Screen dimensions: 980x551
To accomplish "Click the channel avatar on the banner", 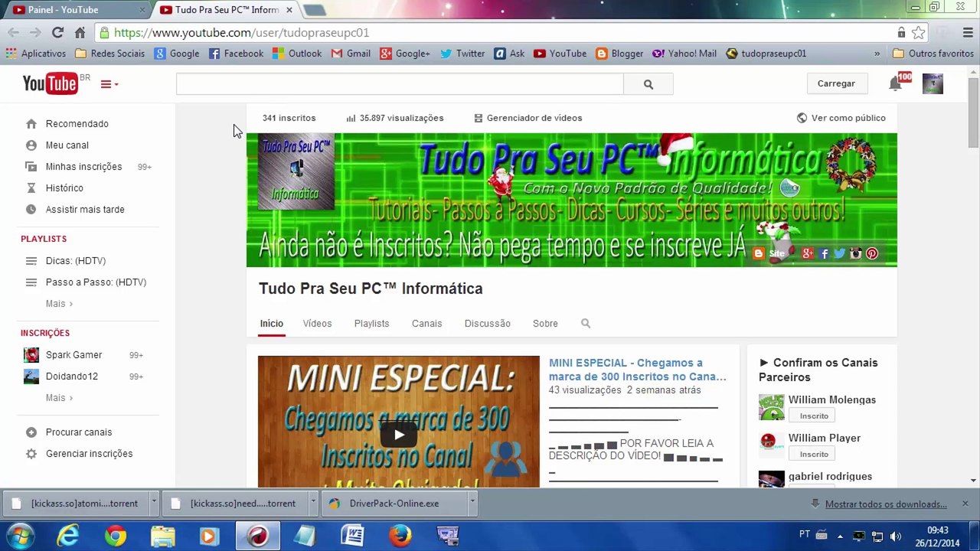I will pyautogui.click(x=296, y=171).
